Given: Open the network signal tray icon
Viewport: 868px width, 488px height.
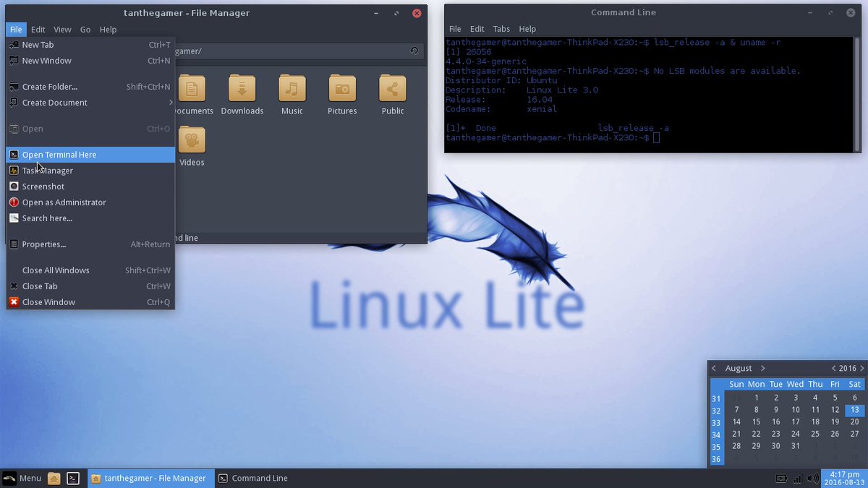Looking at the screenshot, I should pos(797,479).
